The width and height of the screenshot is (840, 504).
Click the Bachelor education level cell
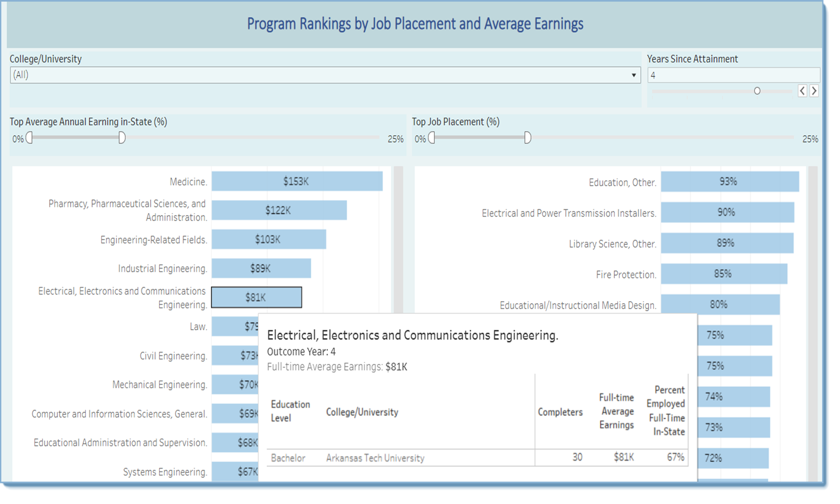tap(288, 458)
